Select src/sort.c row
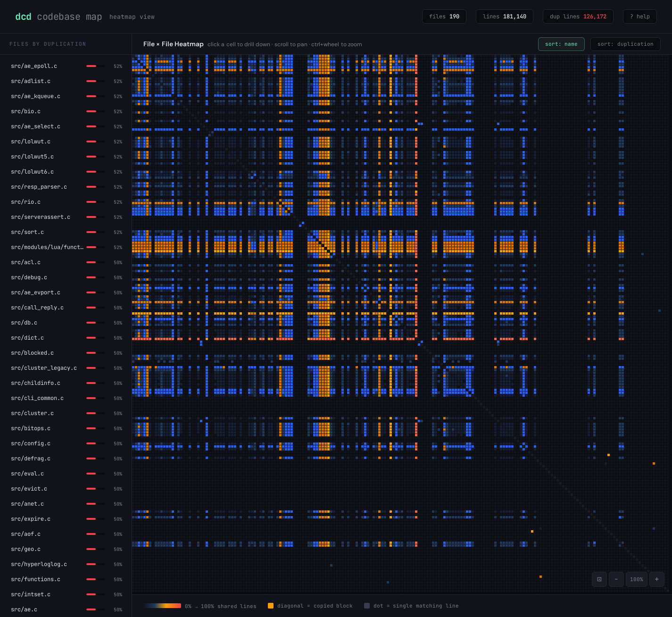This screenshot has height=617, width=672. [66, 232]
